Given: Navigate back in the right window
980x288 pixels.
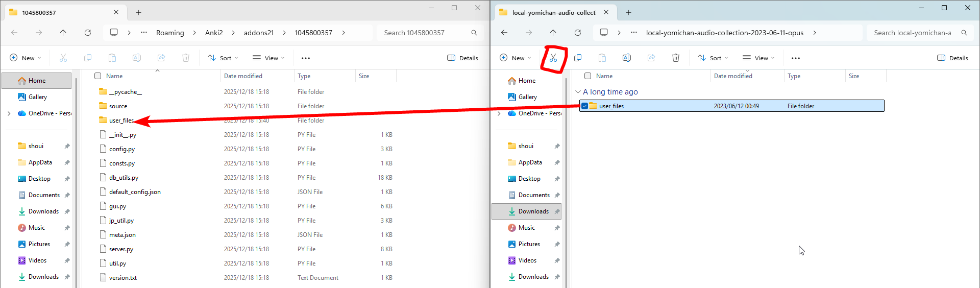Looking at the screenshot, I should point(504,33).
